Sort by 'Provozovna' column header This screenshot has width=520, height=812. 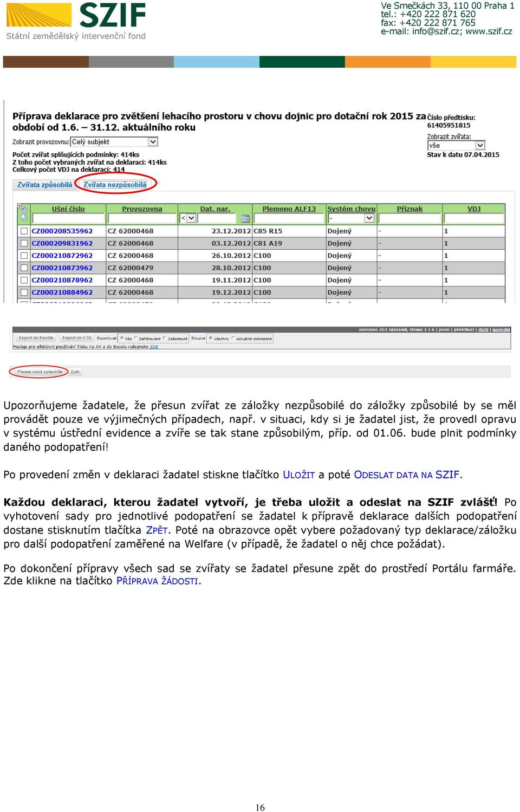coord(142,209)
